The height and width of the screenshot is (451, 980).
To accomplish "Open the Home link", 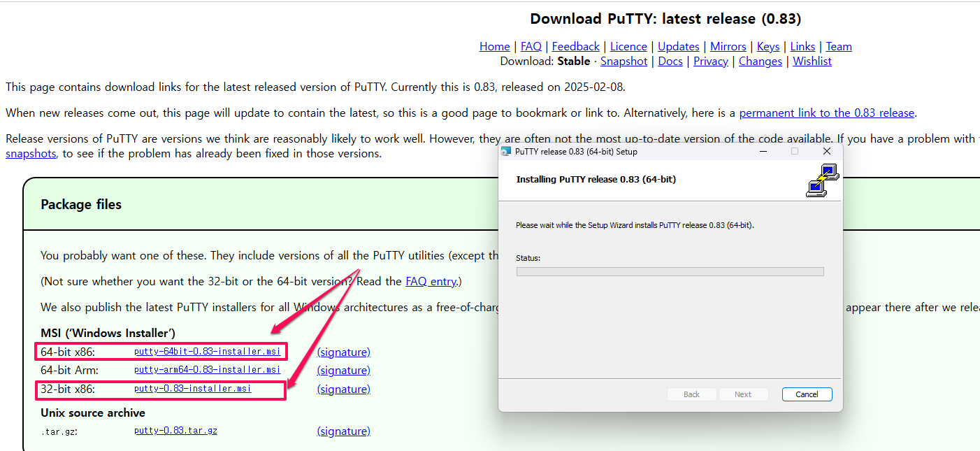I will click(x=494, y=46).
